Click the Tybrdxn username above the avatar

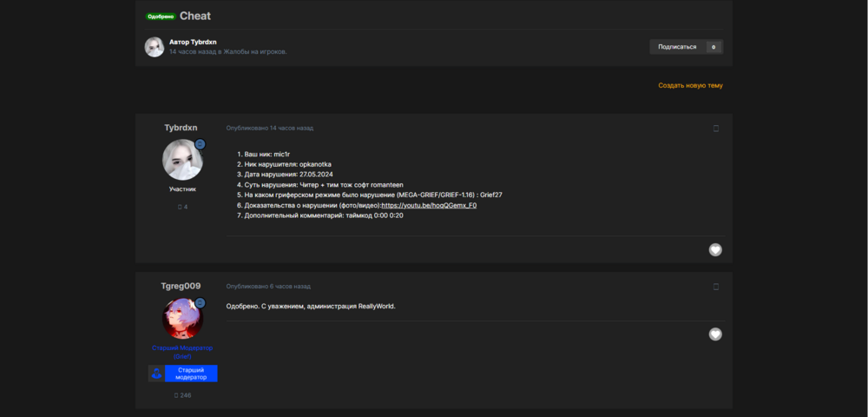pyautogui.click(x=181, y=128)
